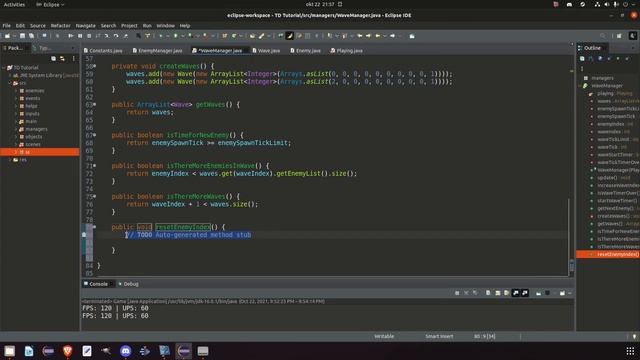This screenshot has height=360, width=640.
Task: Switch to the Wave.java editor tab
Action: pyautogui.click(x=266, y=51)
